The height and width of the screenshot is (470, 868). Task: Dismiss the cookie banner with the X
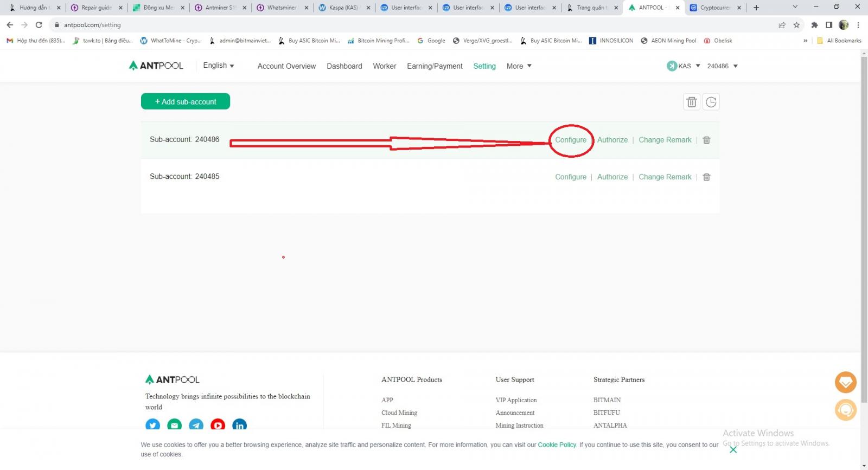[733, 449]
